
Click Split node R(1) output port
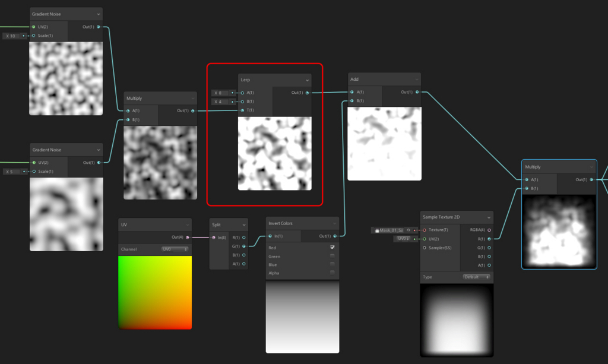tap(244, 238)
